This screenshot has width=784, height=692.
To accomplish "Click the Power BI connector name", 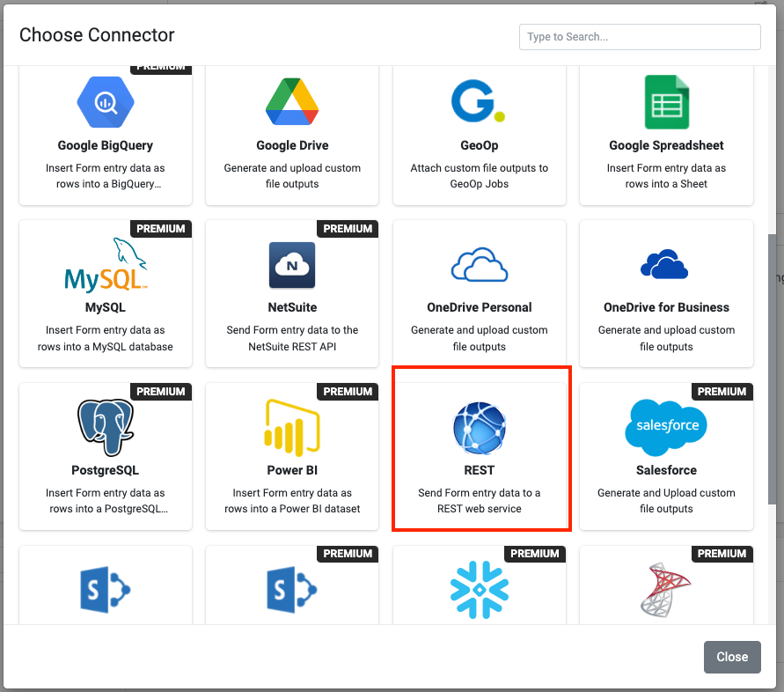I will click(x=292, y=470).
